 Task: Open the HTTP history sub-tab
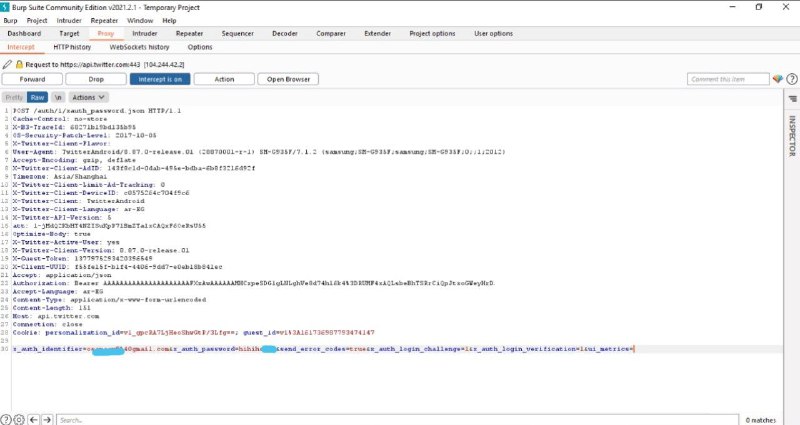(x=72, y=47)
